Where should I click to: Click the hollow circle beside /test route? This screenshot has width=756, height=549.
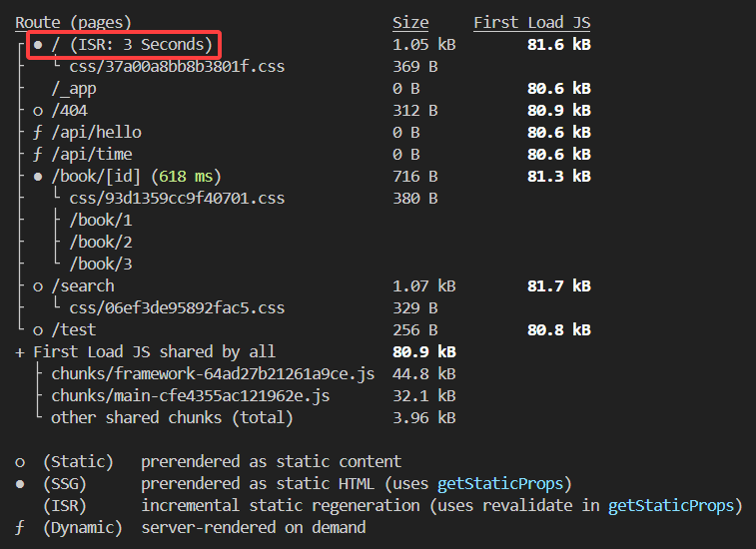pyautogui.click(x=38, y=330)
